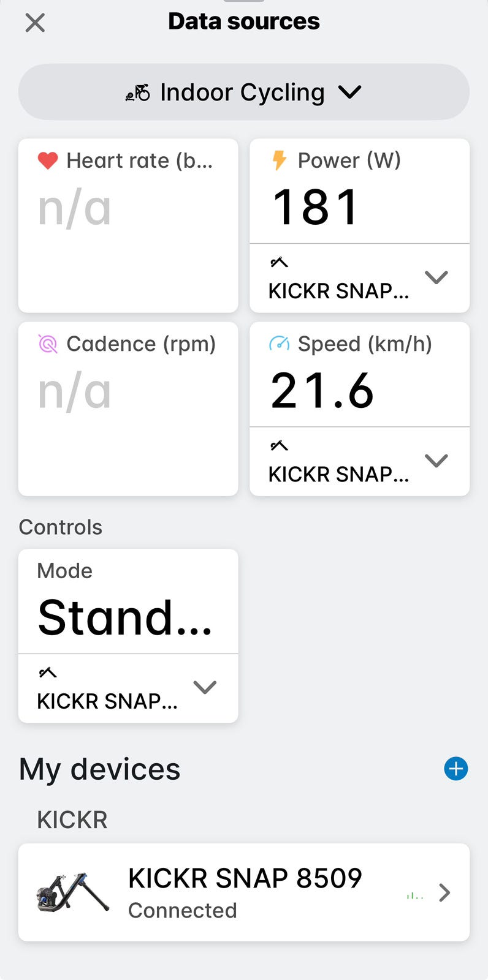488x980 pixels.
Task: Expand the Speed source selector chevron
Action: (436, 461)
